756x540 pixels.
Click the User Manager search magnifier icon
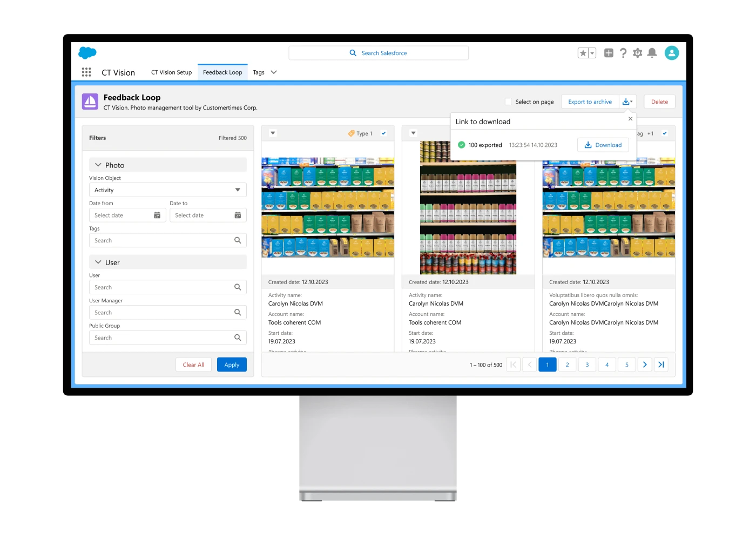tap(238, 313)
